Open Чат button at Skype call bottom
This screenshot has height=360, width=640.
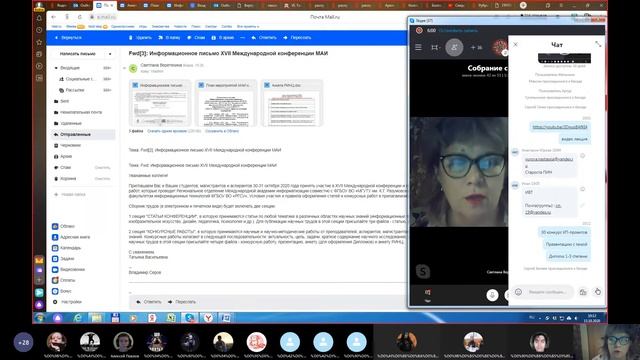tap(427, 296)
